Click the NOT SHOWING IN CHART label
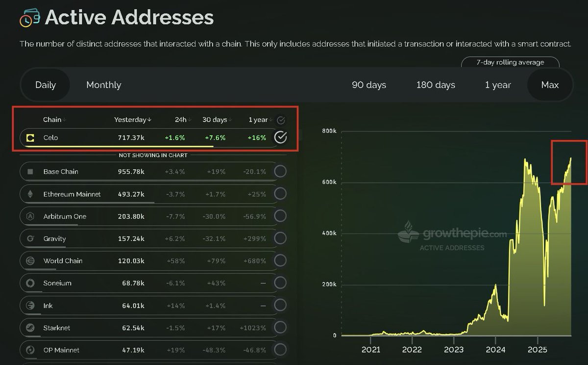This screenshot has width=588, height=365. 153,155
